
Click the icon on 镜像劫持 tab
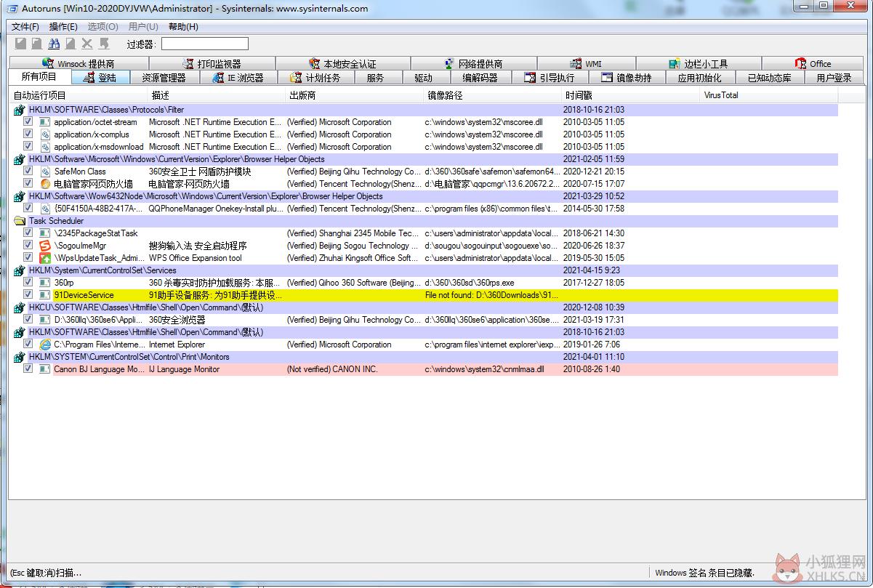tap(606, 78)
